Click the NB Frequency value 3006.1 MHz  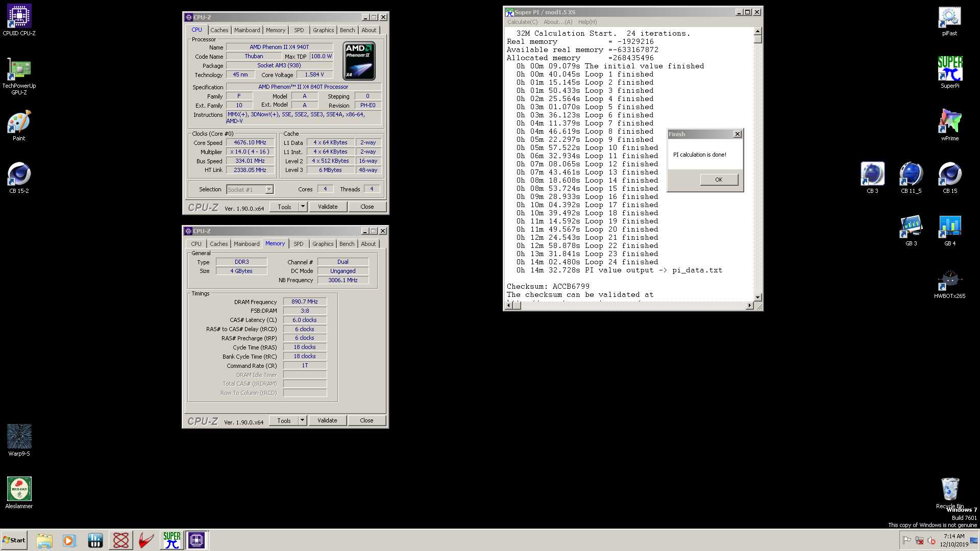343,281
